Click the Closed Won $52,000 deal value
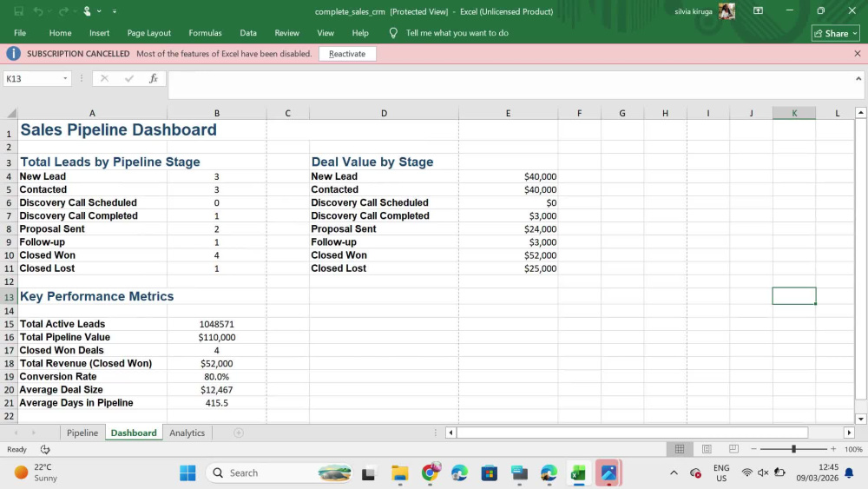Image resolution: width=868 pixels, height=489 pixels. (508, 255)
